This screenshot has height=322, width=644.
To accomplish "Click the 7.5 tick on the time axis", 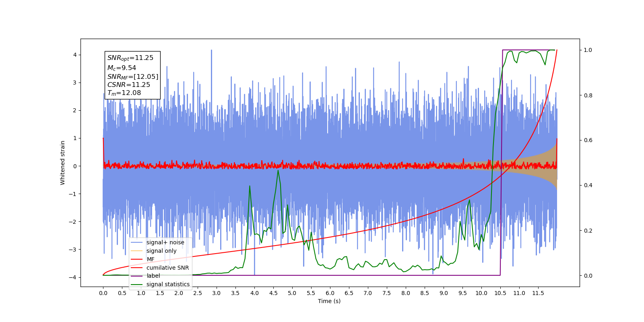I will [x=387, y=293].
